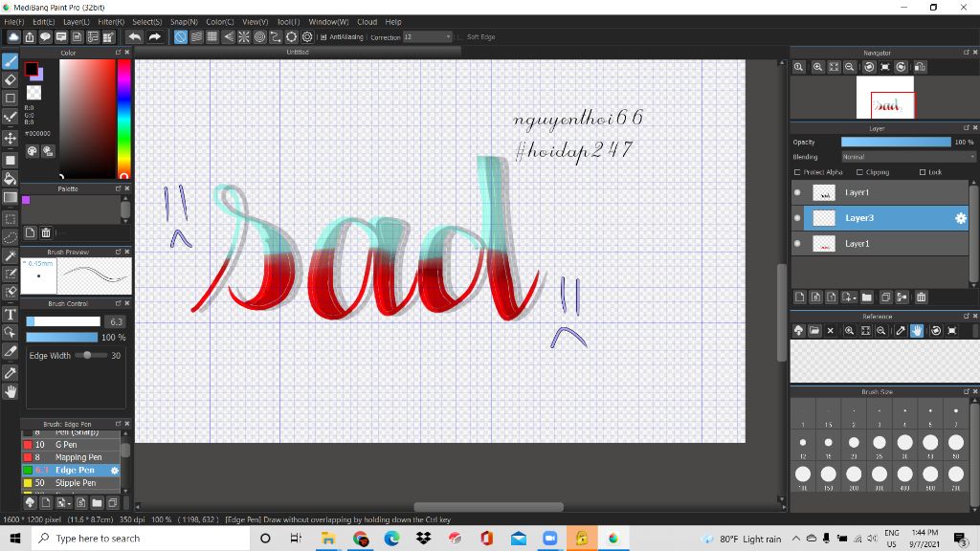Image resolution: width=980 pixels, height=551 pixels.
Task: Click the Edge Width slider handle
Action: click(x=87, y=355)
